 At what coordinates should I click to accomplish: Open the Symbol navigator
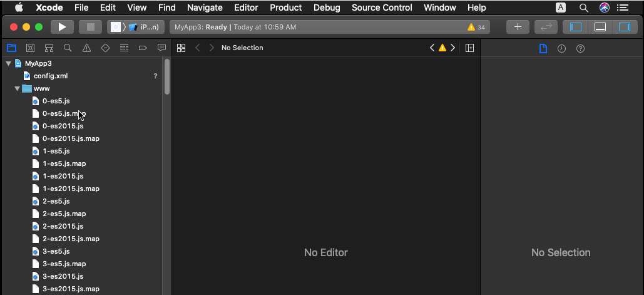[49, 48]
